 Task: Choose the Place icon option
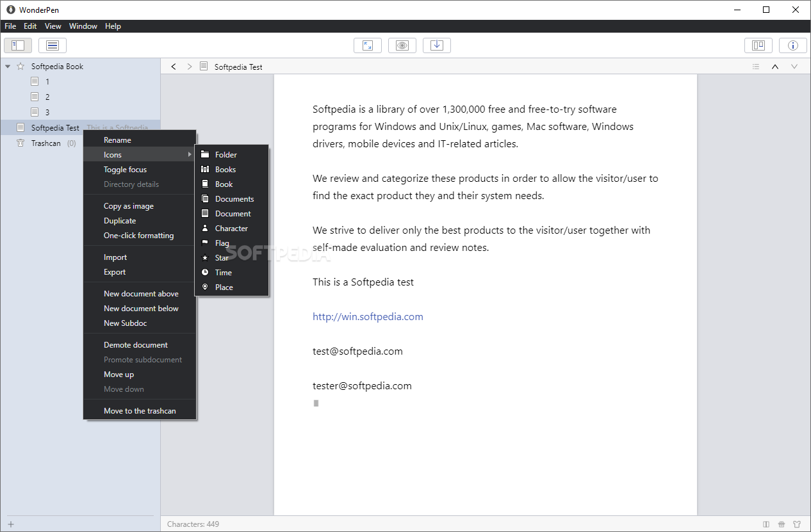pyautogui.click(x=231, y=287)
